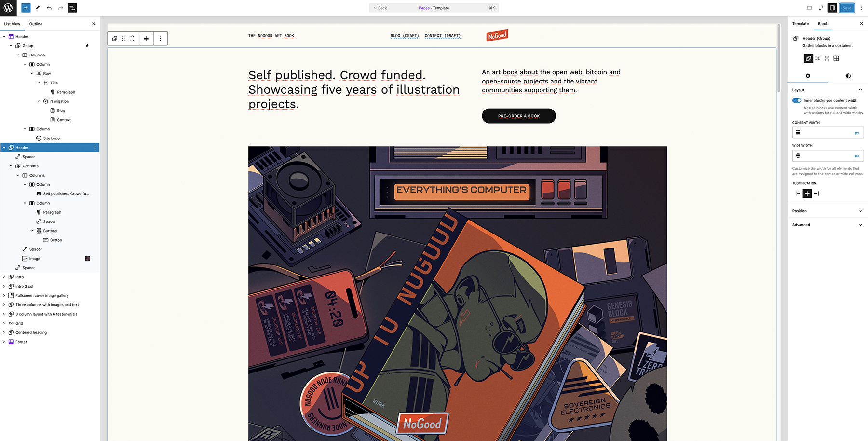The height and width of the screenshot is (441, 868).
Task: Undo the last change
Action: point(49,8)
